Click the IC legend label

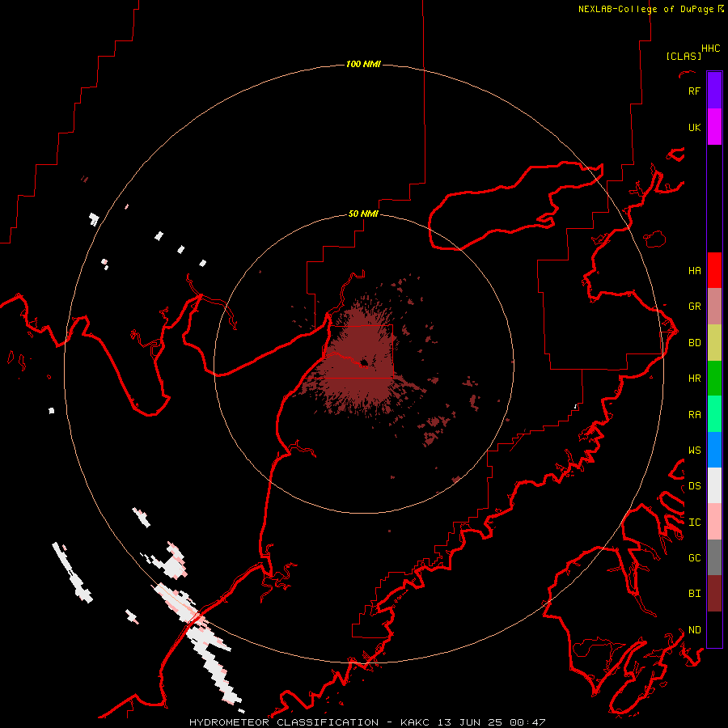pos(694,522)
